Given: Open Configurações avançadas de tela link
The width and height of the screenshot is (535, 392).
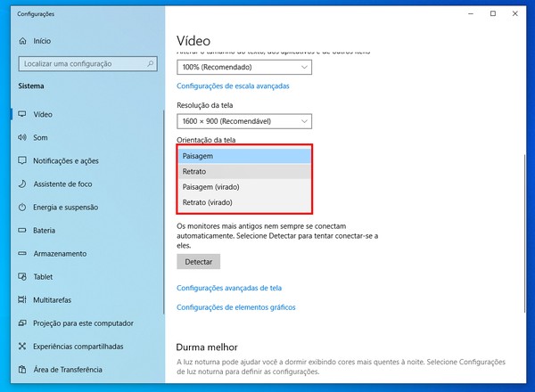Looking at the screenshot, I should [x=229, y=288].
